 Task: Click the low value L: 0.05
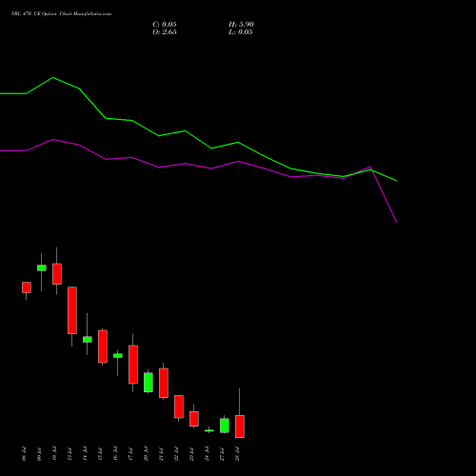click(x=241, y=32)
